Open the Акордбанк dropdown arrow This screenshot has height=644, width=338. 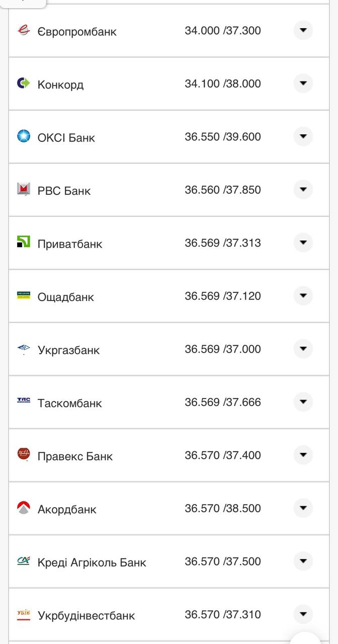click(303, 508)
